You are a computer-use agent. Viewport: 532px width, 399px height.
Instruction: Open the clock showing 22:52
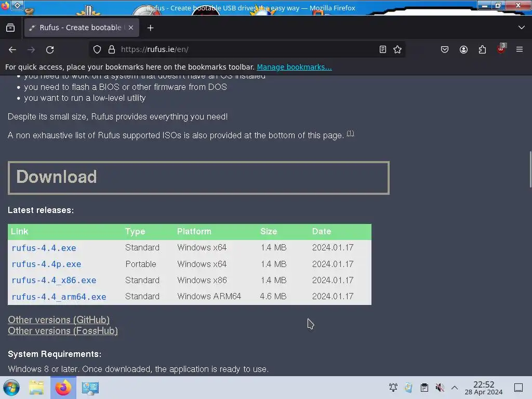pyautogui.click(x=484, y=388)
